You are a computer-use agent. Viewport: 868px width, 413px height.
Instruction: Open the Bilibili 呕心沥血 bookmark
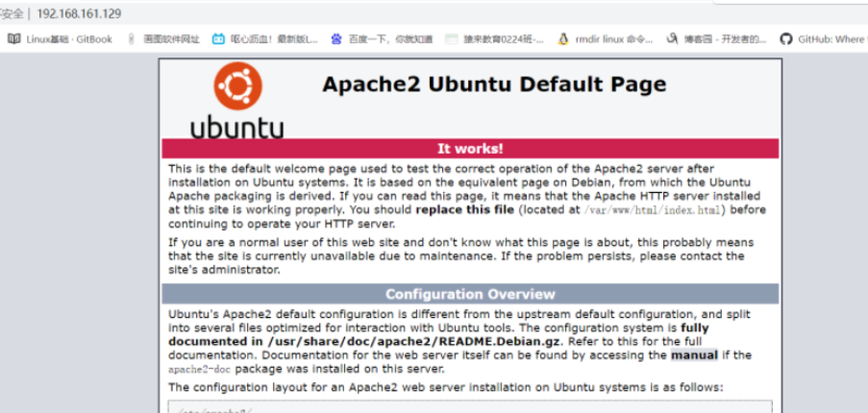tap(265, 38)
